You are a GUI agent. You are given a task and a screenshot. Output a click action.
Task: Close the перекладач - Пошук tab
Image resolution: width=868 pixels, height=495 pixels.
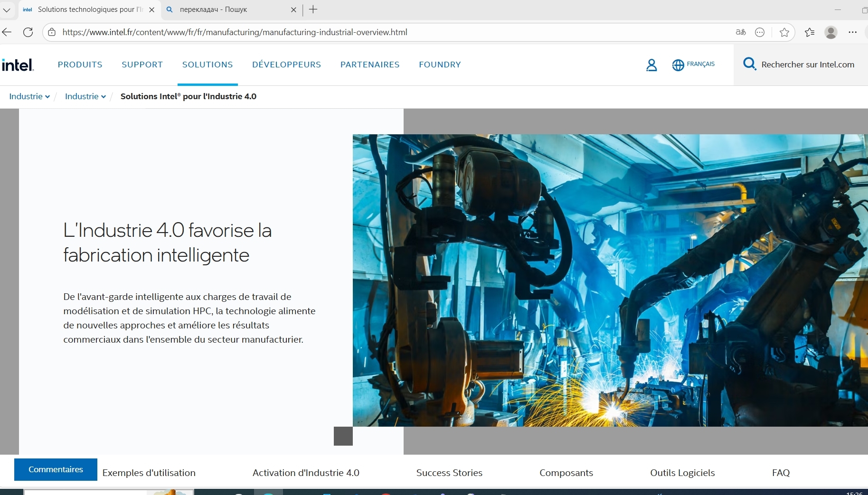click(x=293, y=9)
